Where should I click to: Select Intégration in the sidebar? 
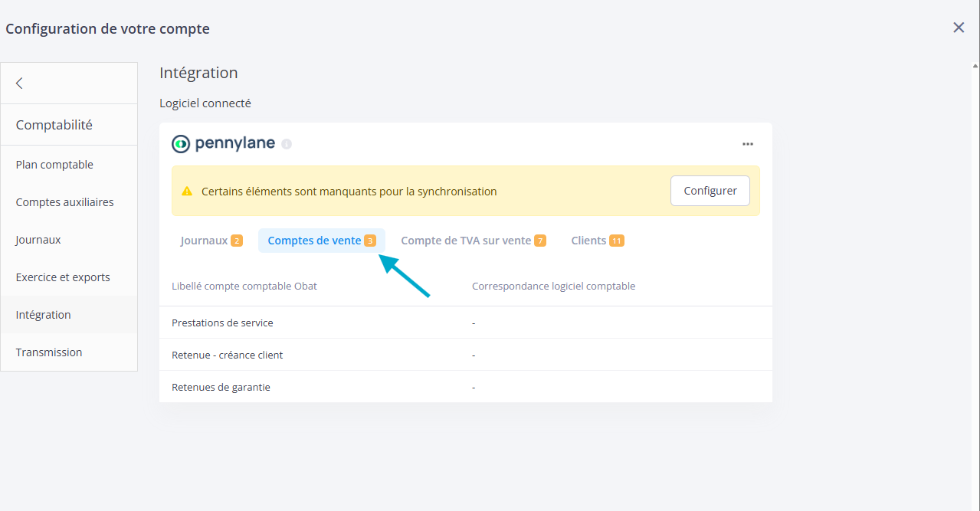point(43,315)
